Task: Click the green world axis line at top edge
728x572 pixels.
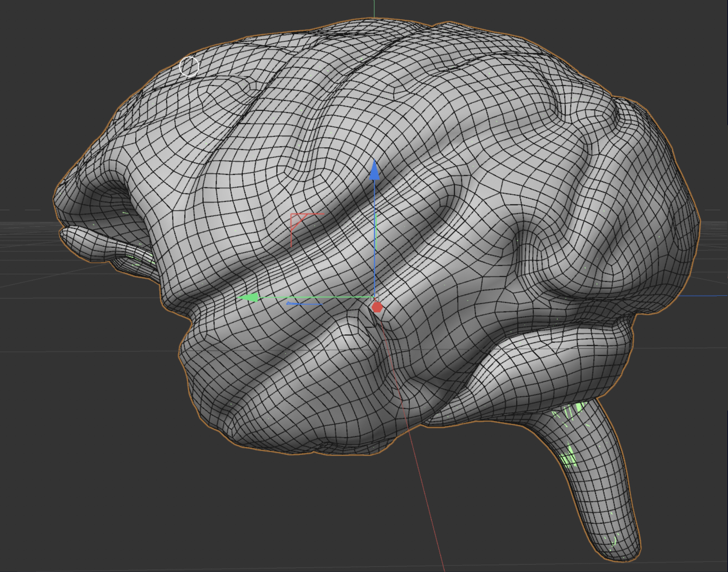Action: point(374,8)
